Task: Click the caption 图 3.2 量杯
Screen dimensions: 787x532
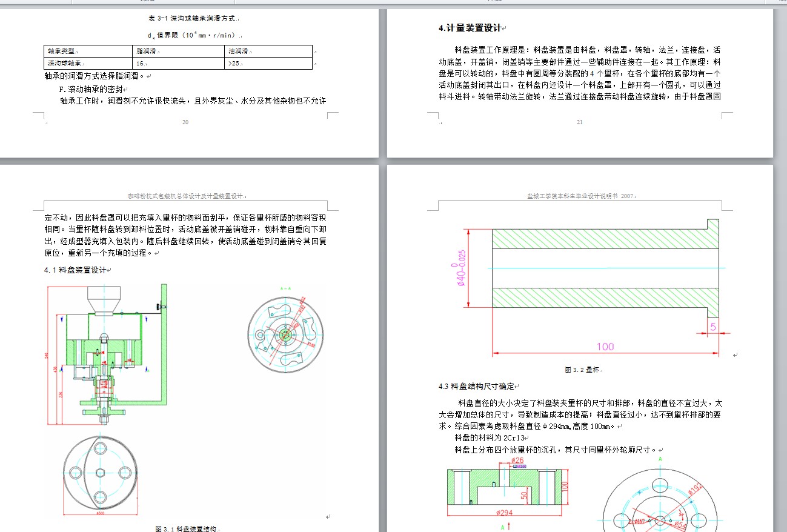Action: [x=583, y=370]
